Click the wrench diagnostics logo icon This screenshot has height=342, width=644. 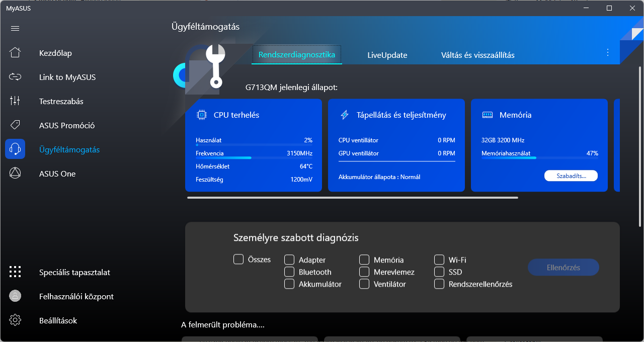point(216,66)
